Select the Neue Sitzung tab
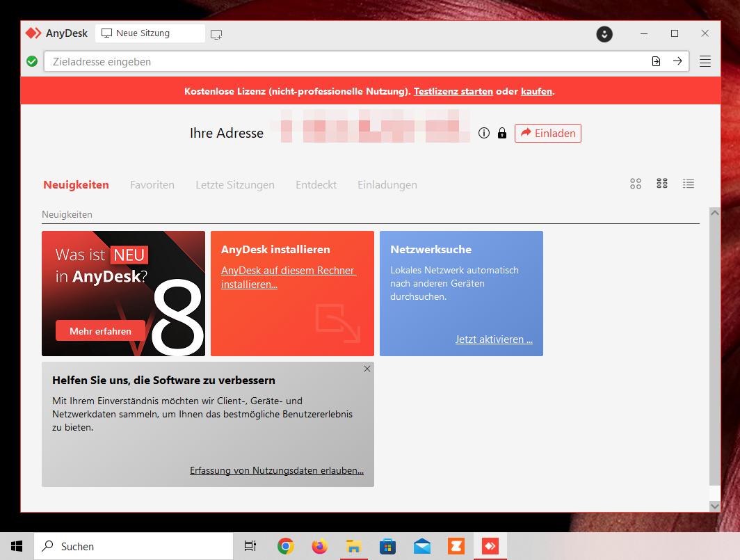 [x=150, y=33]
